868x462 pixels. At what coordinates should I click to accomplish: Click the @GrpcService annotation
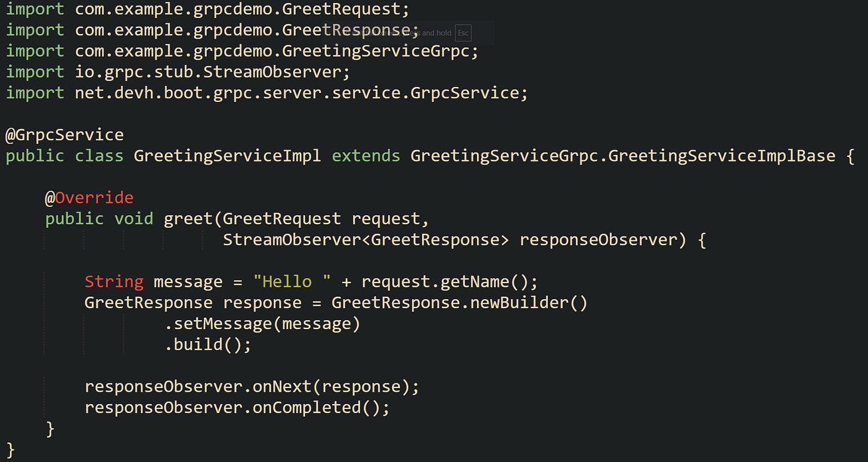click(x=64, y=135)
